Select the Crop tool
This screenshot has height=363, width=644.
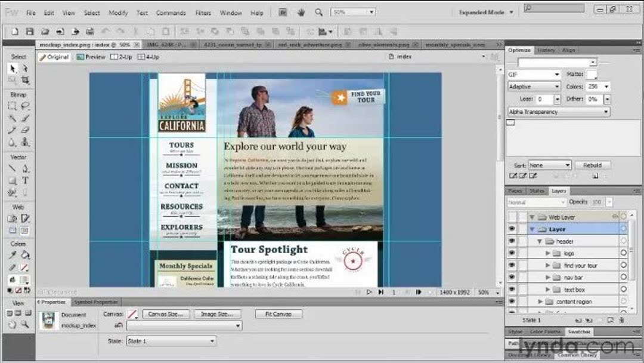(24, 79)
